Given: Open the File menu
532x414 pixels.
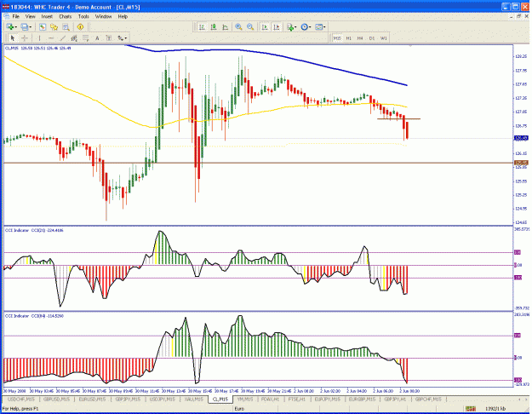Looking at the screenshot, I should (x=15, y=16).
